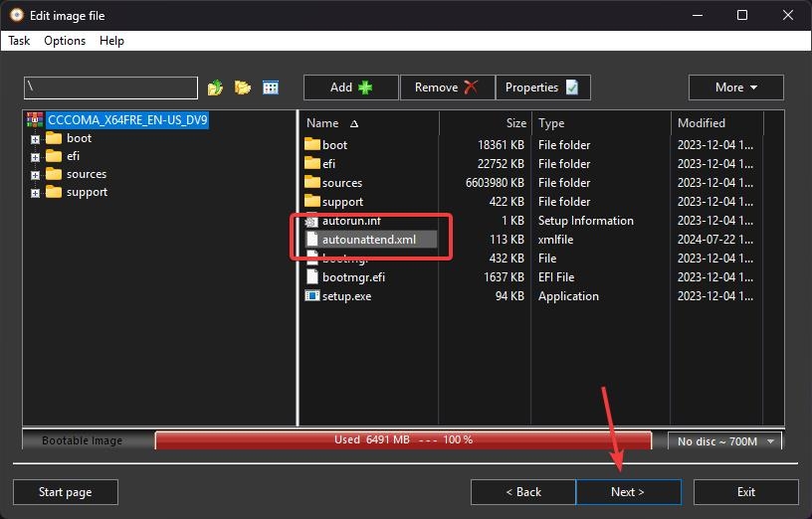This screenshot has width=812, height=519.
Task: Select the sources folder in file list
Action: 341,183
